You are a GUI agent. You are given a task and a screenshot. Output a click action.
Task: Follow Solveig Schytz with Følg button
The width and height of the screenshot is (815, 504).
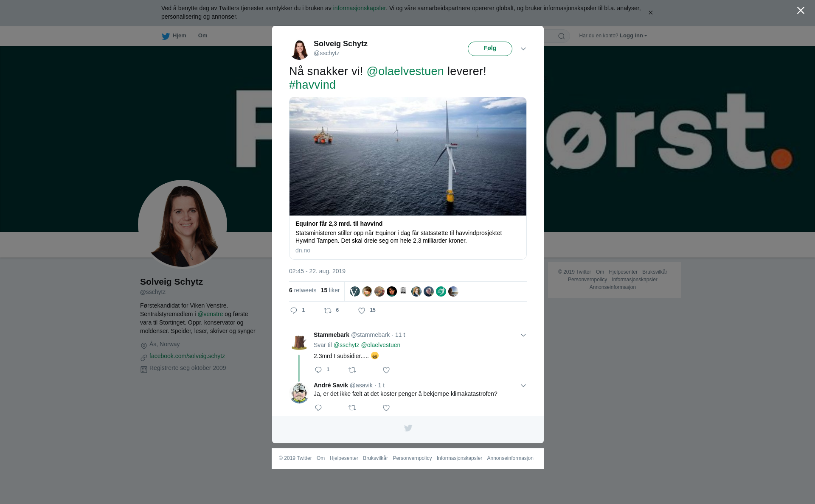pyautogui.click(x=490, y=49)
